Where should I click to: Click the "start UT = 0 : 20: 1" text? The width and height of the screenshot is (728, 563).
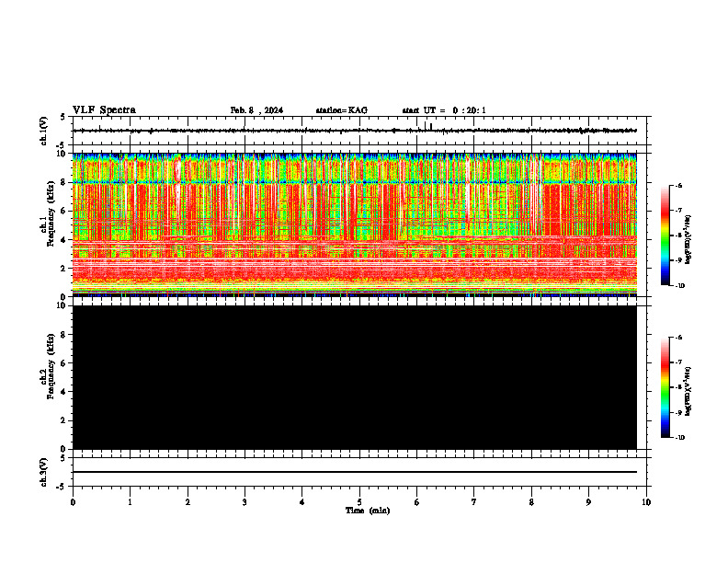click(444, 110)
